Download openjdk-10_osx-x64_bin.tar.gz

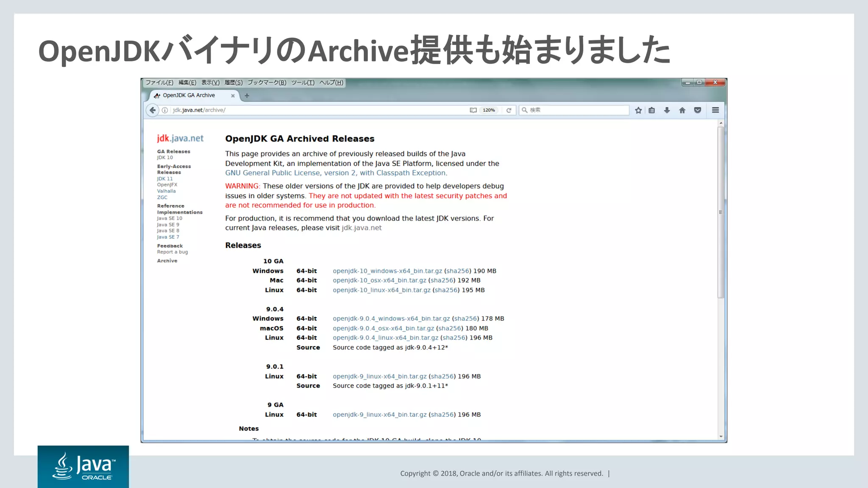pyautogui.click(x=379, y=280)
